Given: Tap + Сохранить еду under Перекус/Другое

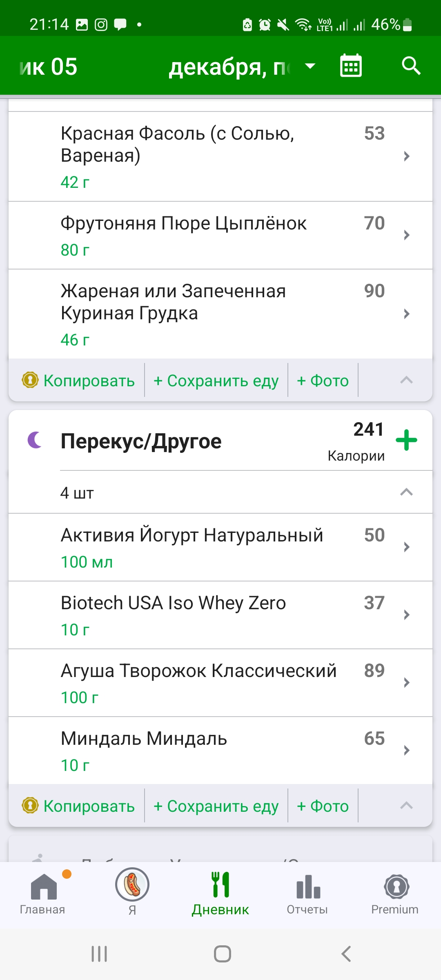Looking at the screenshot, I should point(216,806).
